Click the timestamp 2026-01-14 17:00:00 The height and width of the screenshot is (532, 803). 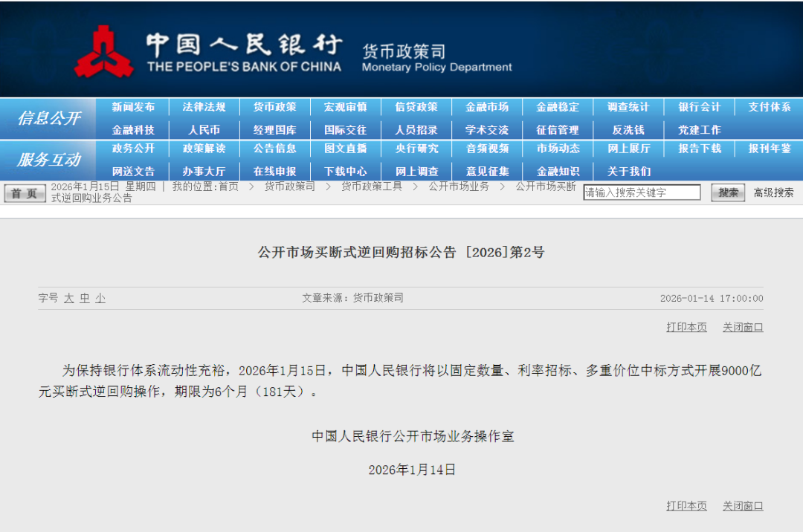point(712,298)
